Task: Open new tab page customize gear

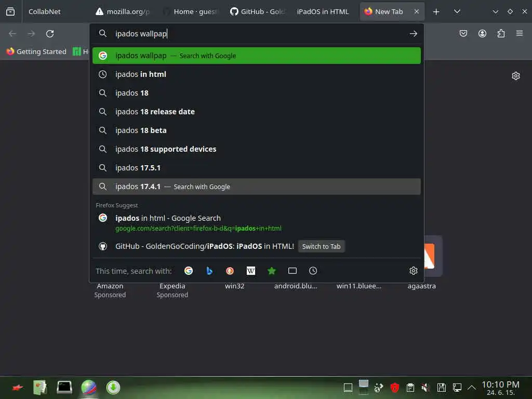Action: click(x=516, y=76)
